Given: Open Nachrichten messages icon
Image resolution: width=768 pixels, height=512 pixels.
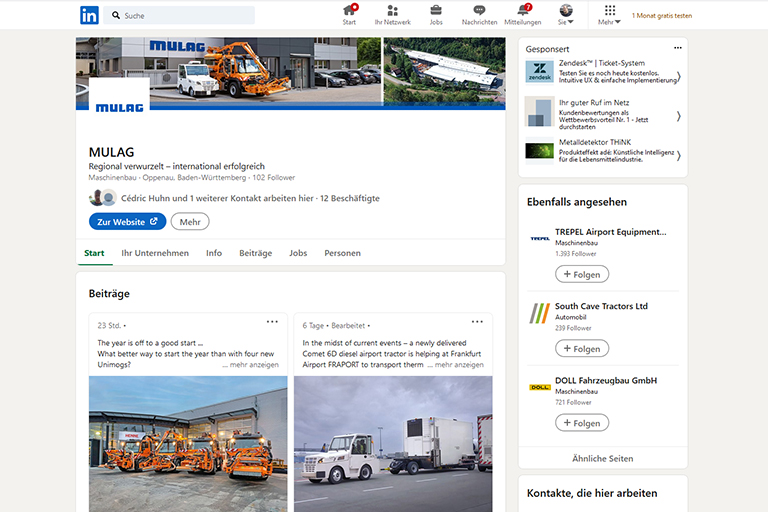Looking at the screenshot, I should pos(479,15).
